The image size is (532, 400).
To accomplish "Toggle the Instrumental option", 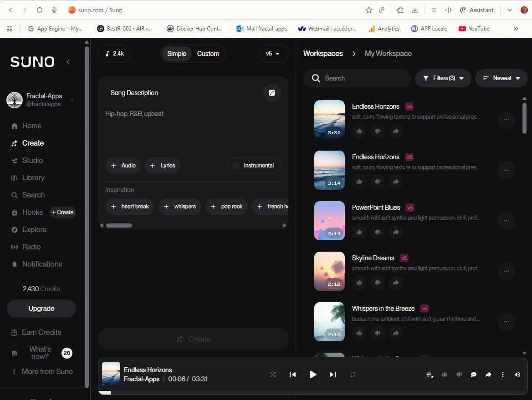I will 254,166.
